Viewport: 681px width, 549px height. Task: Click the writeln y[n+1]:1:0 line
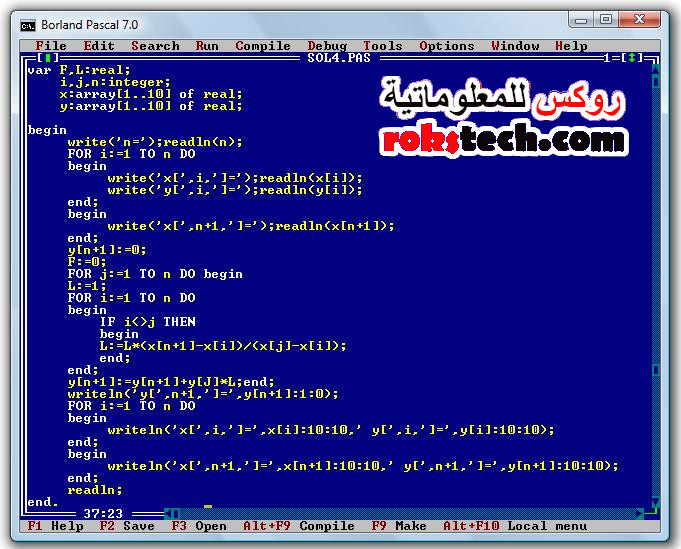(x=202, y=394)
